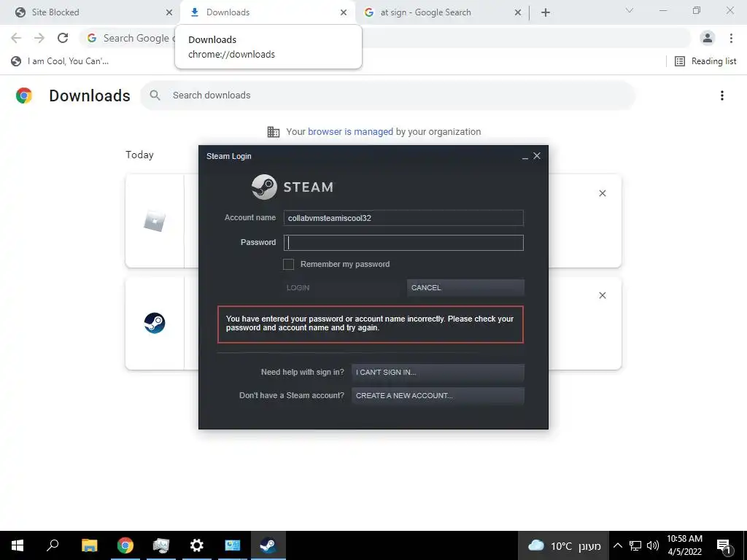Tick the Remember my password checkbox

point(288,264)
